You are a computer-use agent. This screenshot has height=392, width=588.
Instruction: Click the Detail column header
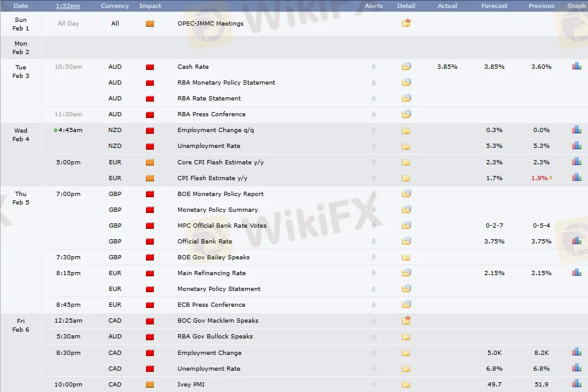pos(406,6)
